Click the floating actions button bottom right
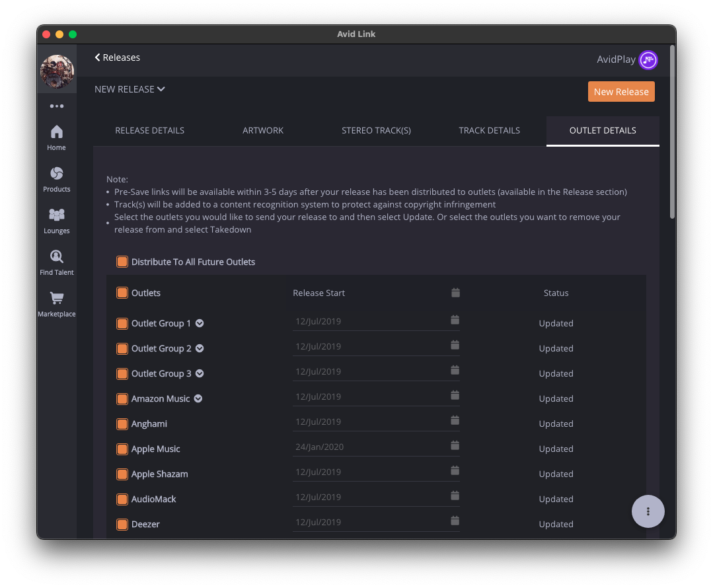Image resolution: width=713 pixels, height=588 pixels. click(x=648, y=511)
